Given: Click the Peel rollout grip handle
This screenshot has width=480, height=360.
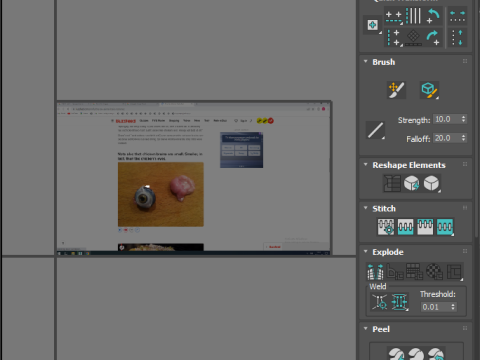Looking at the screenshot, I should (x=465, y=328).
